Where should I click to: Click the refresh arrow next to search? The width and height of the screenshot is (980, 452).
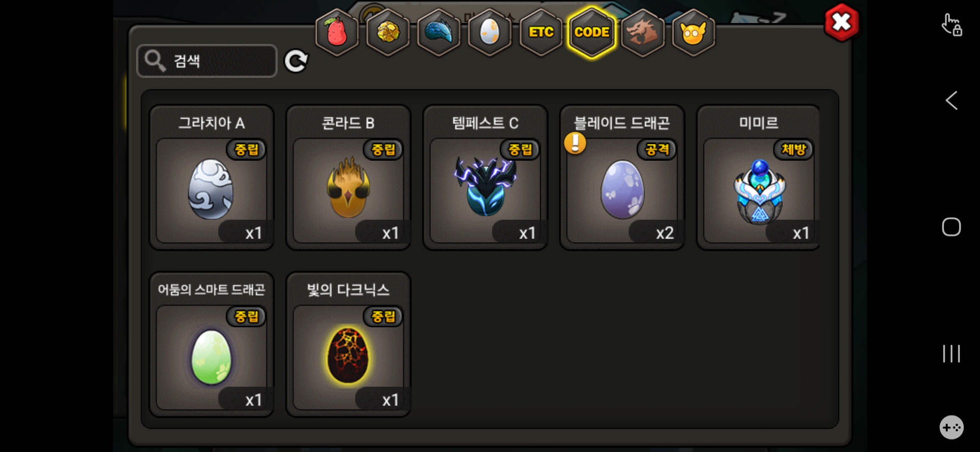296,61
